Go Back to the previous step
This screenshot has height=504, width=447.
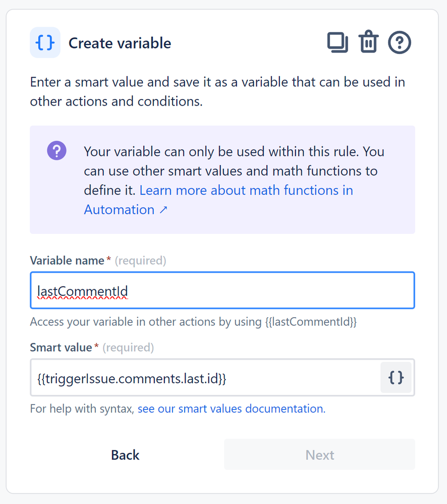[125, 455]
